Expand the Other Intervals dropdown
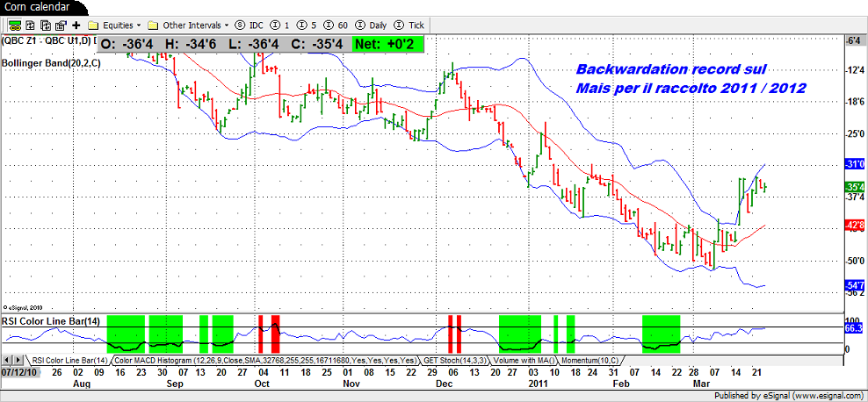The image size is (868, 402). (x=189, y=25)
